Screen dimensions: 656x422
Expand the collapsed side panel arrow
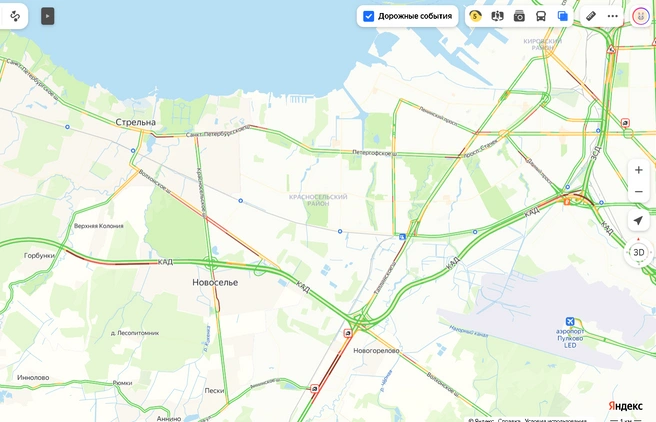coord(48,16)
